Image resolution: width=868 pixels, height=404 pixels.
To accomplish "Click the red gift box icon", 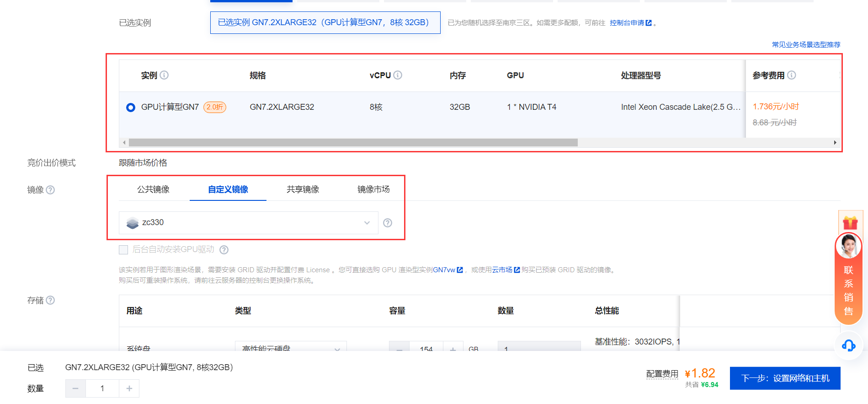I will point(850,223).
